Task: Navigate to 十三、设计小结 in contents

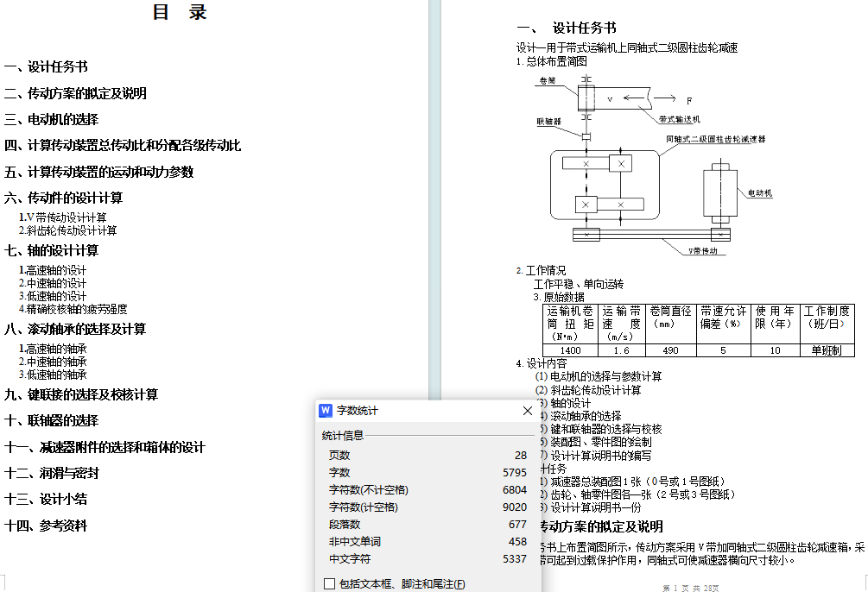Action: tap(45, 499)
